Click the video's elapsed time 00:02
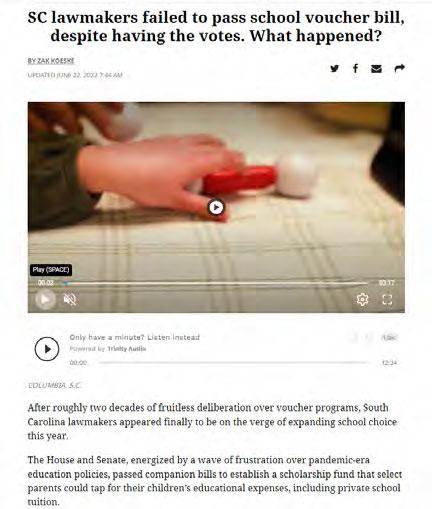 tap(46, 283)
